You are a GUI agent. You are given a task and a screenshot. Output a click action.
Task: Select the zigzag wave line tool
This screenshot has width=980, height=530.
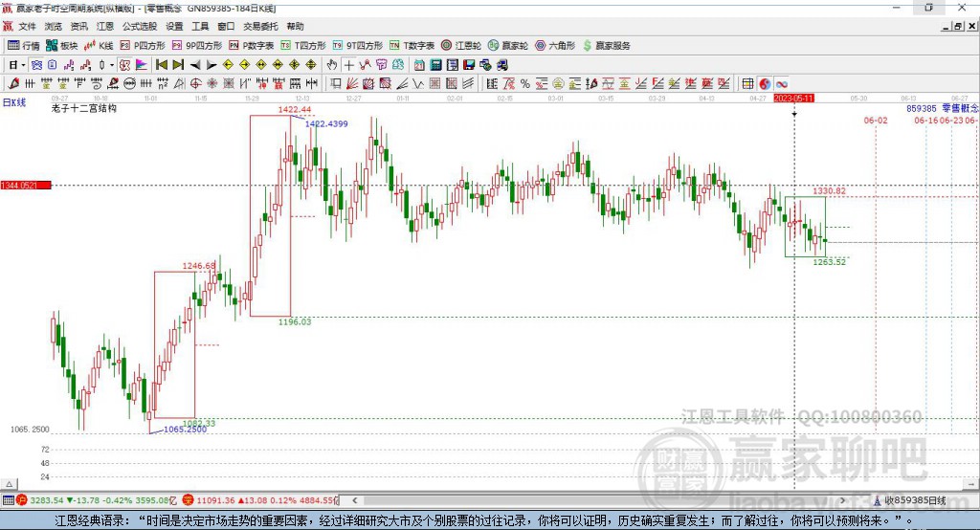click(418, 83)
